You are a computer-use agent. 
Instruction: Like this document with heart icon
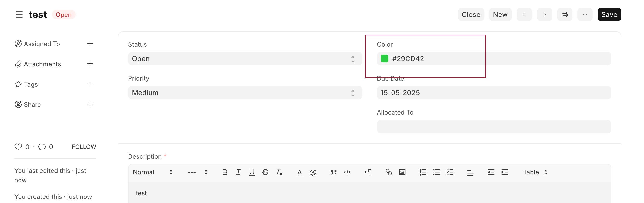click(18, 147)
